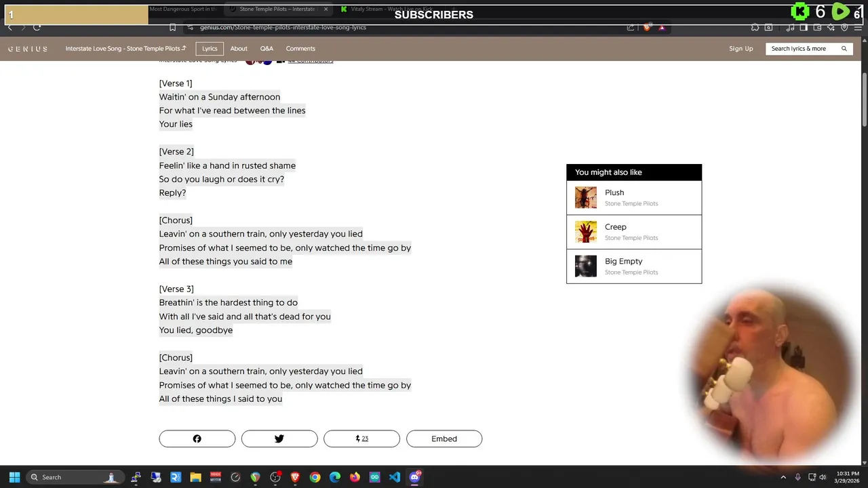The image size is (868, 488).
Task: Click lyric "So do you laugh or does it cry?"
Action: pyautogui.click(x=222, y=179)
